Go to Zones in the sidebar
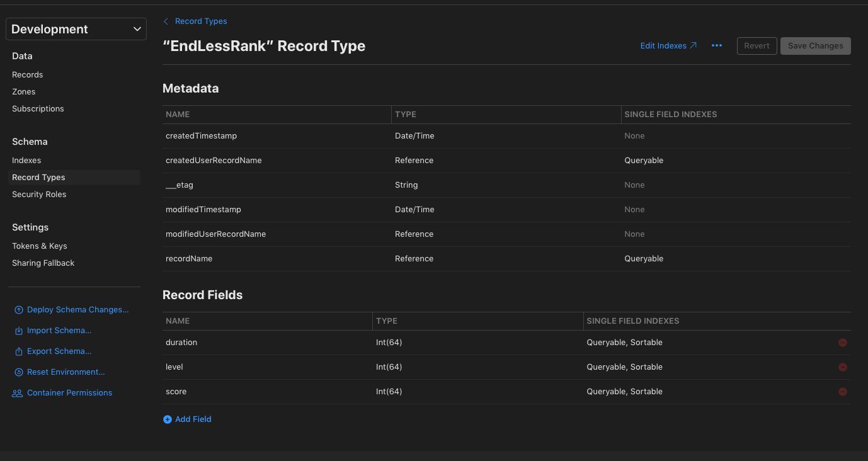Screen dimensions: 868x461 tap(24, 92)
